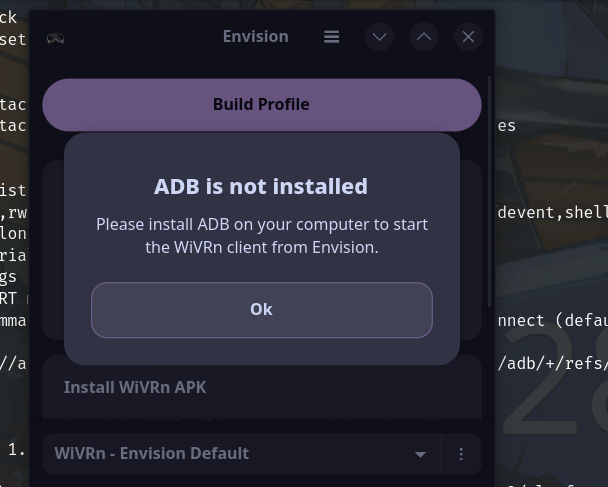The width and height of the screenshot is (608, 487).
Task: Close the Envision window
Action: coord(468,37)
